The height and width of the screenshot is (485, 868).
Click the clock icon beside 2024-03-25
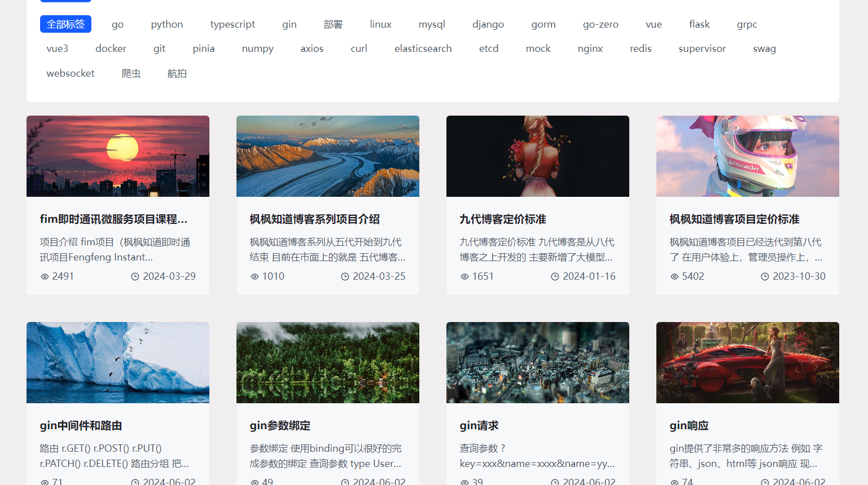point(345,276)
